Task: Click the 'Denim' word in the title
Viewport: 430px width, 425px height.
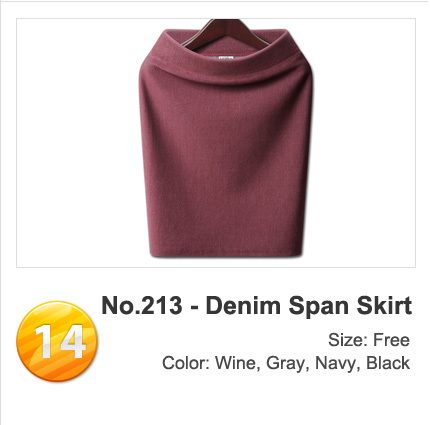Action: 243,305
